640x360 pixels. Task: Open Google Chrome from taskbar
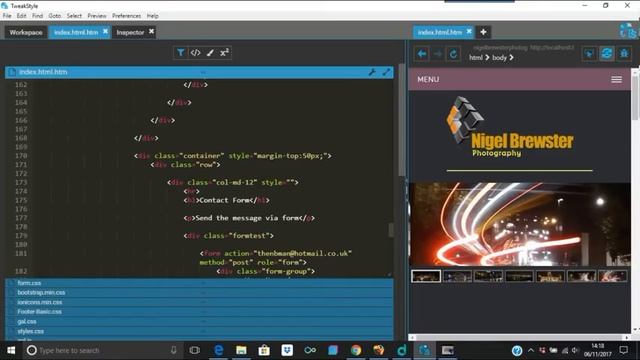(x=356, y=350)
